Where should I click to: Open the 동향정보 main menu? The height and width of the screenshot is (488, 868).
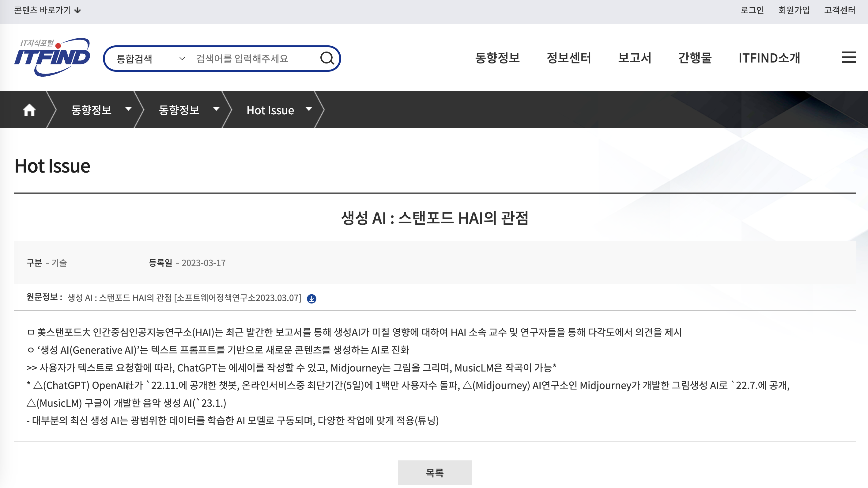click(497, 58)
